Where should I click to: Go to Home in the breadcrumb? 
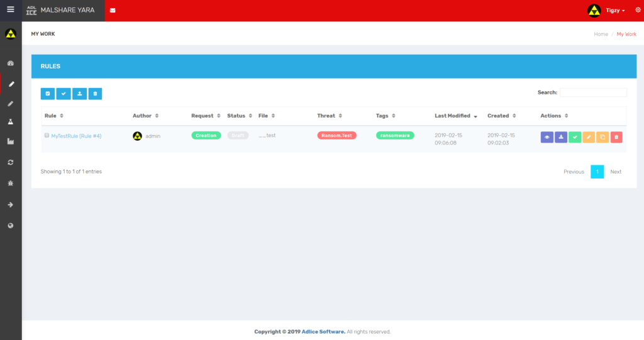[601, 34]
